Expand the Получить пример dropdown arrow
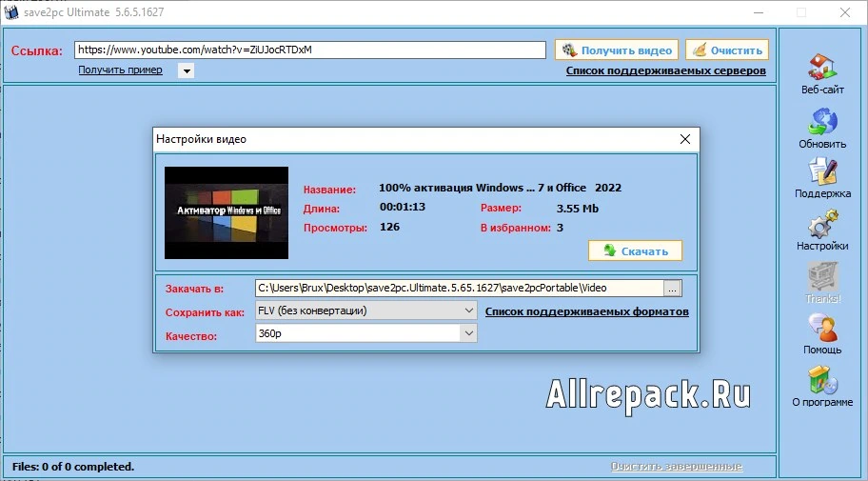Image resolution: width=868 pixels, height=481 pixels. (x=186, y=70)
